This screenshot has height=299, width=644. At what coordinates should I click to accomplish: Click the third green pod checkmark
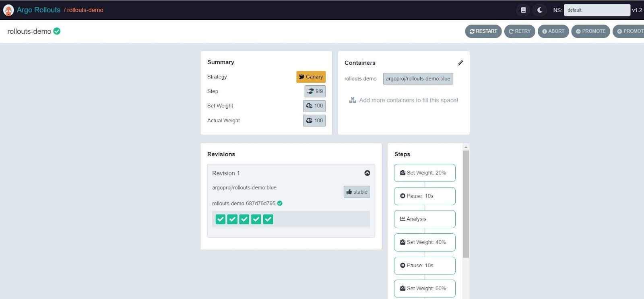[x=244, y=219]
